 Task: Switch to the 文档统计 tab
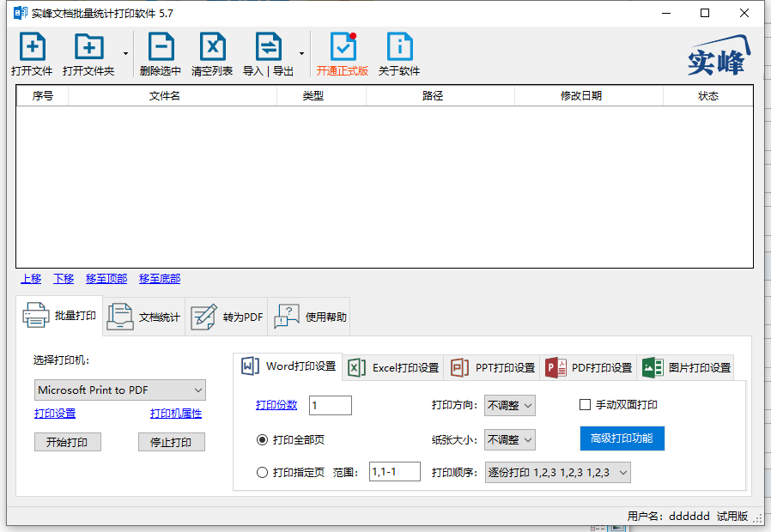point(143,317)
